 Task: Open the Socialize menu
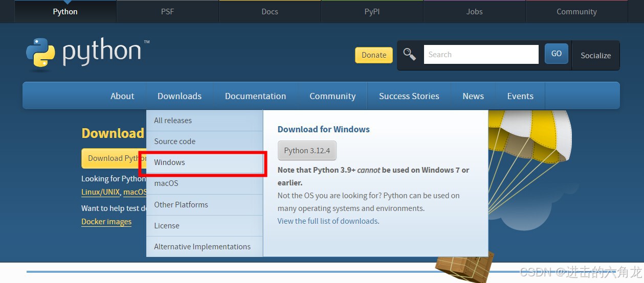coord(595,55)
